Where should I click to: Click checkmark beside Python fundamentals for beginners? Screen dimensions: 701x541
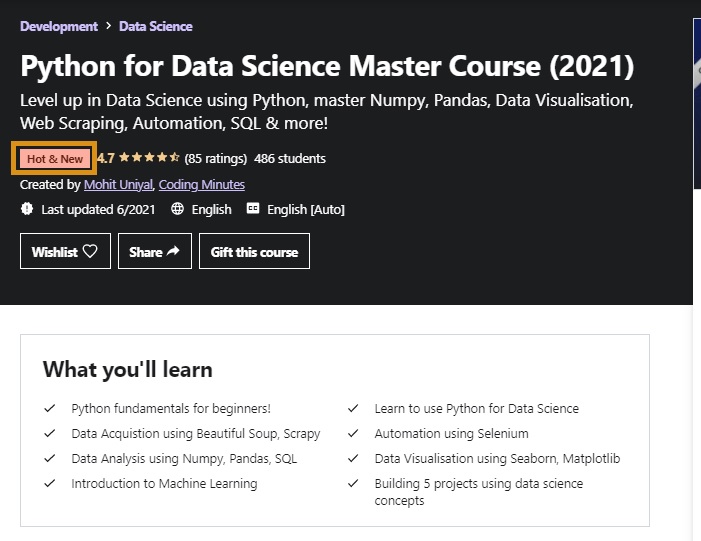point(50,409)
